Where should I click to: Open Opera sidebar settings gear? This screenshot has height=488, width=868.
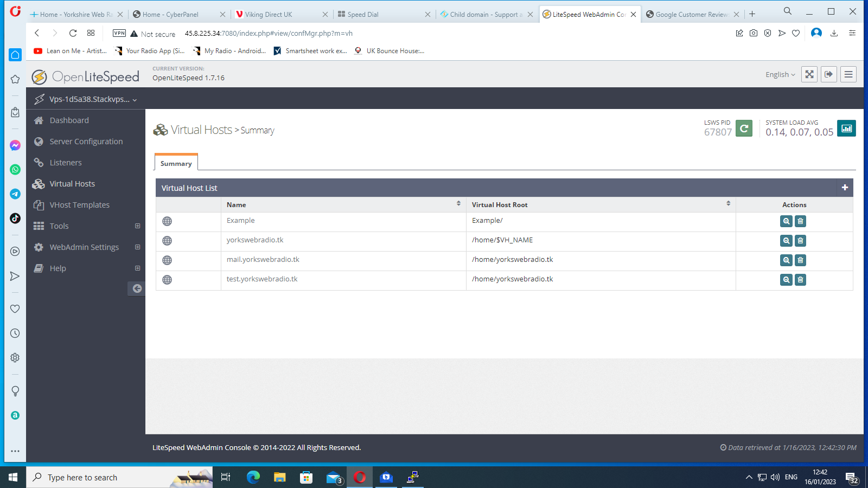point(15,358)
